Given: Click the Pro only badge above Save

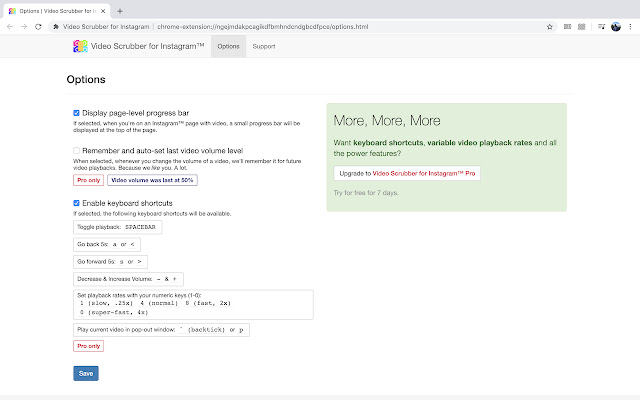Looking at the screenshot, I should [89, 346].
